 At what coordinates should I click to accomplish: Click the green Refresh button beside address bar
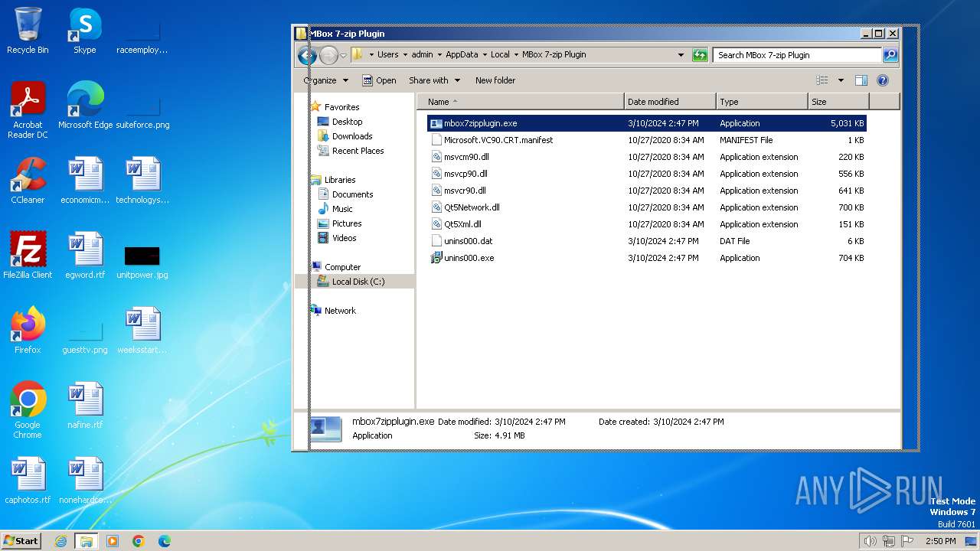click(700, 55)
